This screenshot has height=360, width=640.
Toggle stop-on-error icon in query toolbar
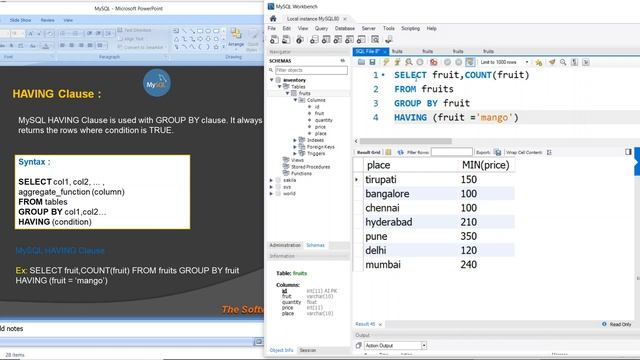point(433,62)
